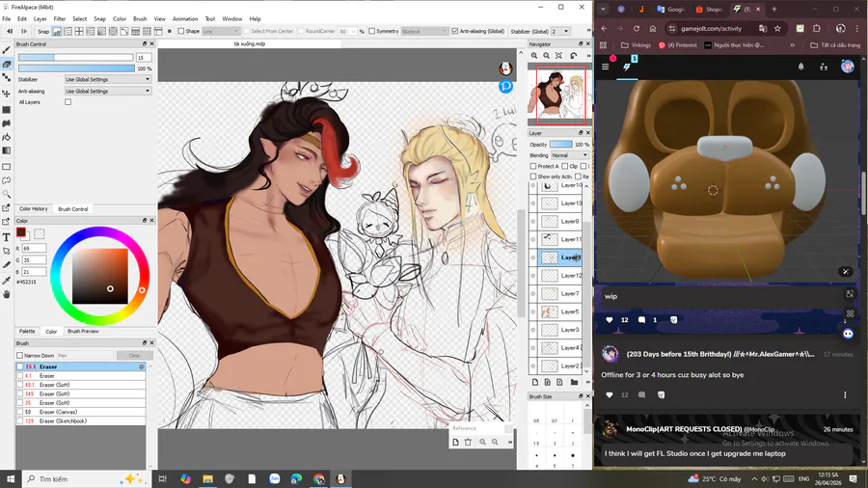Open the layer Blending mode dropdown
The height and width of the screenshot is (488, 868).
tap(570, 155)
